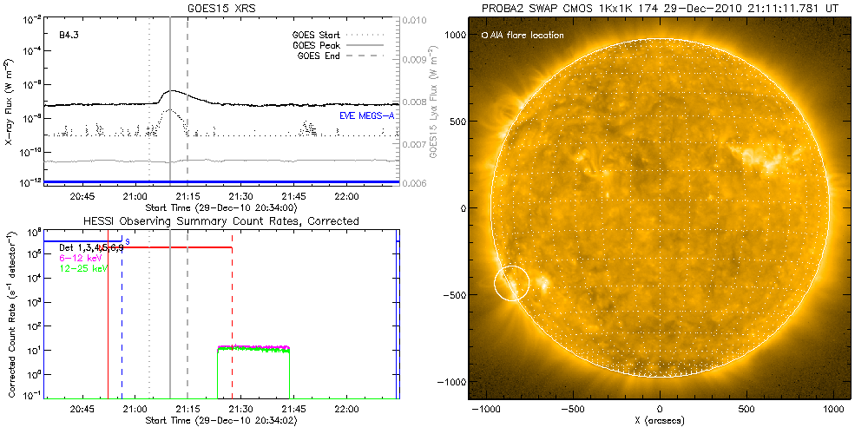Click the flare peak bump in GOES curve
Viewport: 868px width, 434px height.
[173, 90]
